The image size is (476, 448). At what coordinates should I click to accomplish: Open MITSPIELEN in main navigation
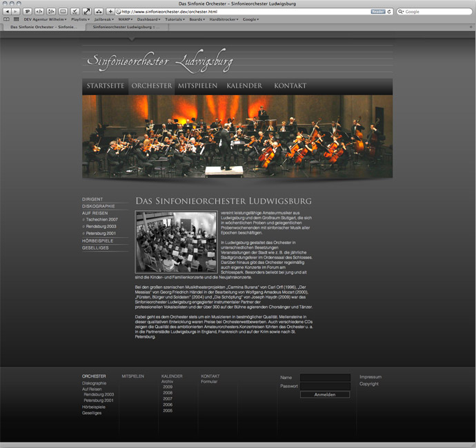point(197,86)
